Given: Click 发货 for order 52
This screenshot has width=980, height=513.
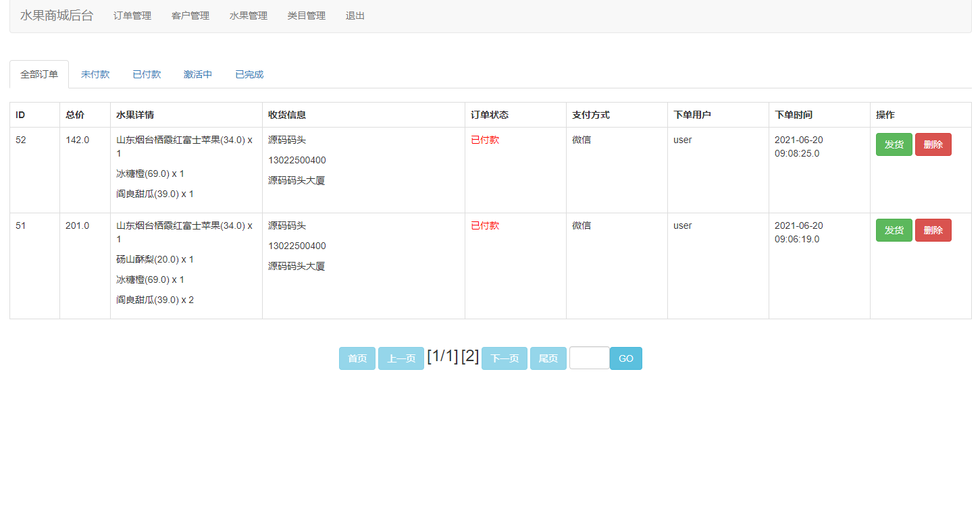Looking at the screenshot, I should click(894, 144).
